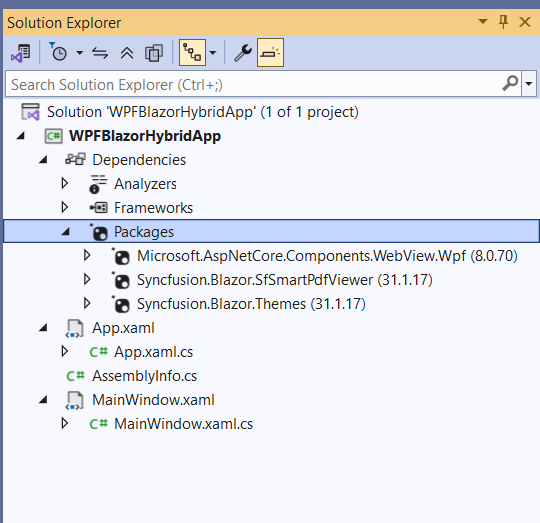Open the dropdown beside nested view icon
Image resolution: width=540 pixels, height=523 pixels.
pyautogui.click(x=213, y=53)
